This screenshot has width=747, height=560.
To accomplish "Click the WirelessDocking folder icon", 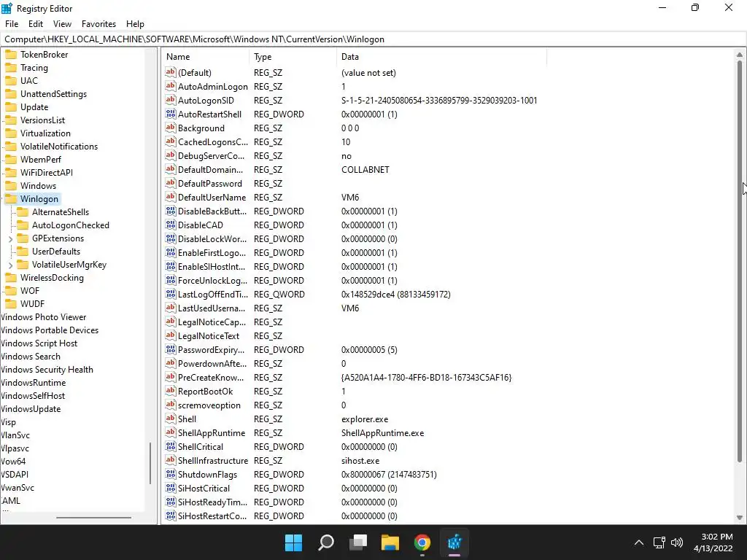I will [11, 278].
